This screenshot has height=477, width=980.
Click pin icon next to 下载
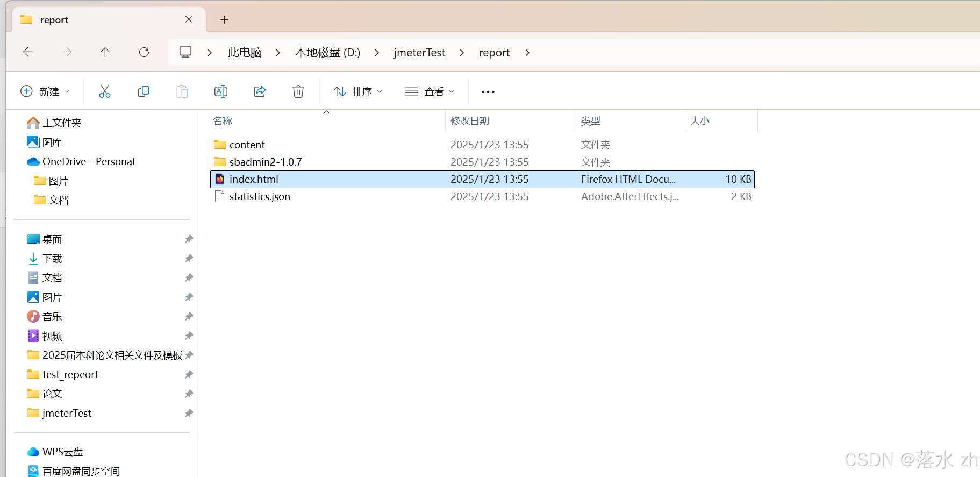pos(189,259)
